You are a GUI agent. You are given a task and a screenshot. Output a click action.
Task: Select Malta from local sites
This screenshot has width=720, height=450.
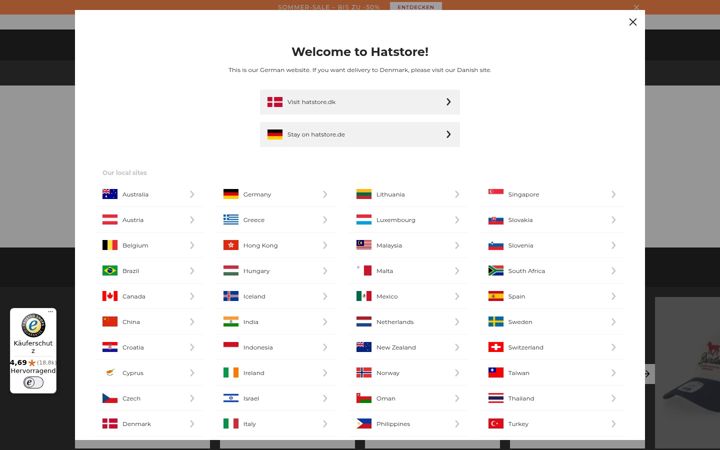(409, 271)
